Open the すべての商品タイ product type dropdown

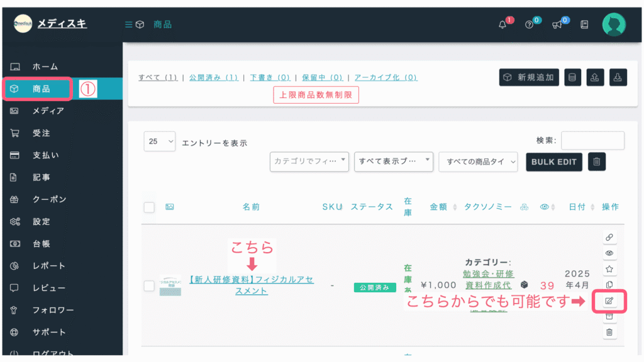coord(479,162)
